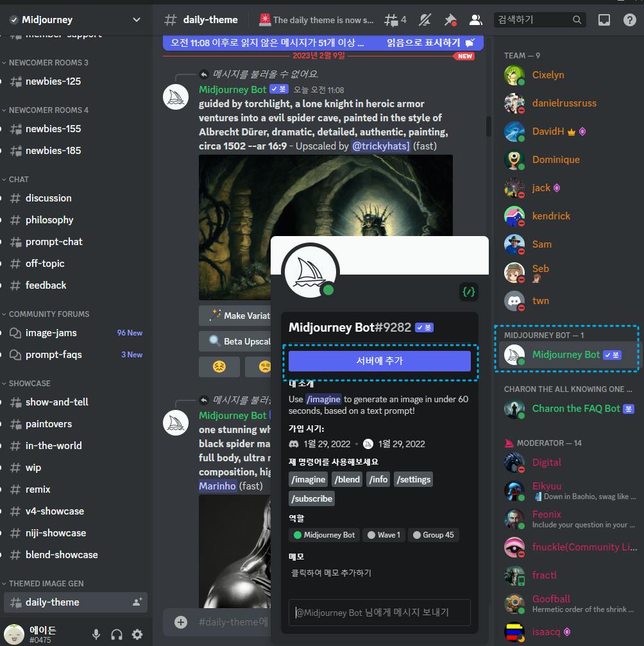Click Add to Server blue button

(380, 361)
